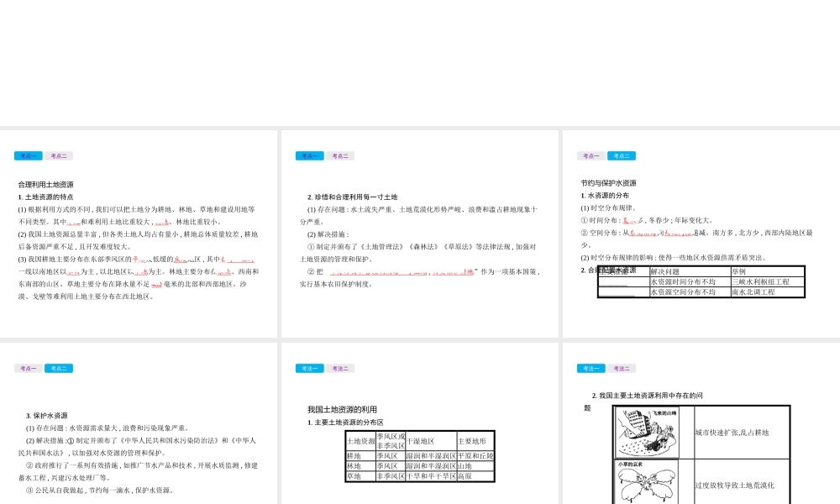The width and height of the screenshot is (840, 504).
Task: Click table cell 平原和丘陵
Action: tap(475, 456)
